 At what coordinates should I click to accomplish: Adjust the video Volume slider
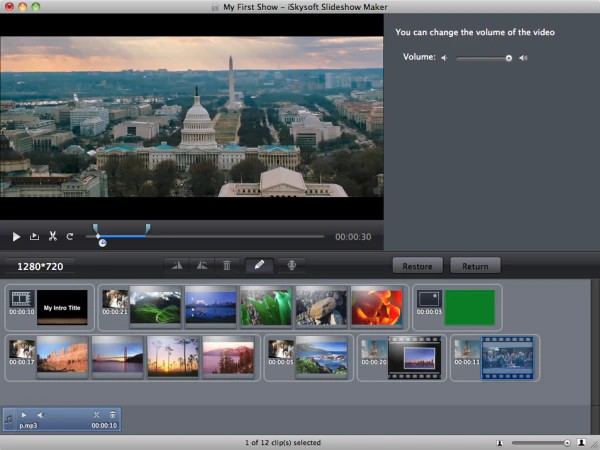tap(508, 58)
